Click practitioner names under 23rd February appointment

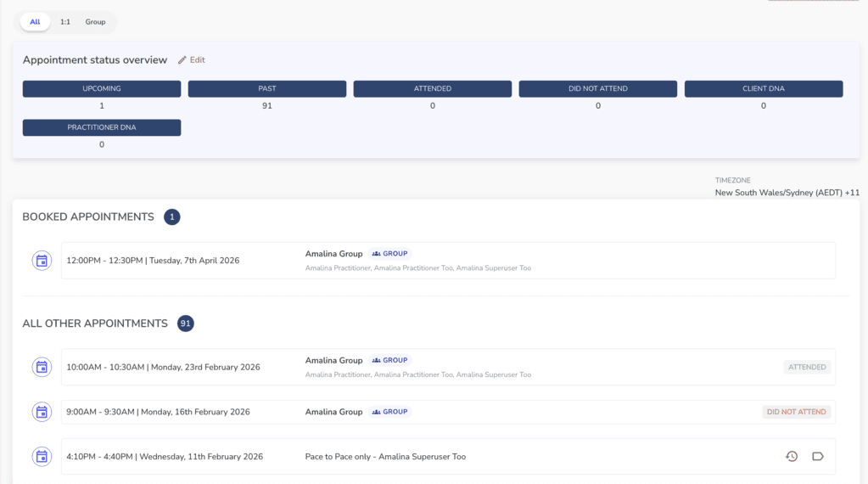418,375
